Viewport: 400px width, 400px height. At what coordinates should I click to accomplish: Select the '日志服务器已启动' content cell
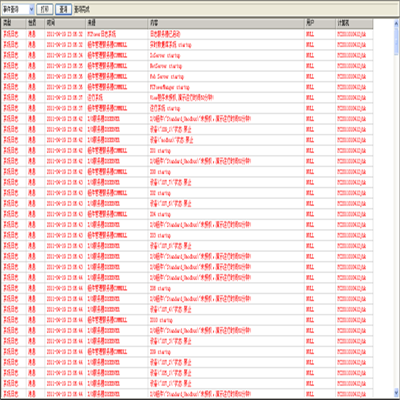coord(226,34)
